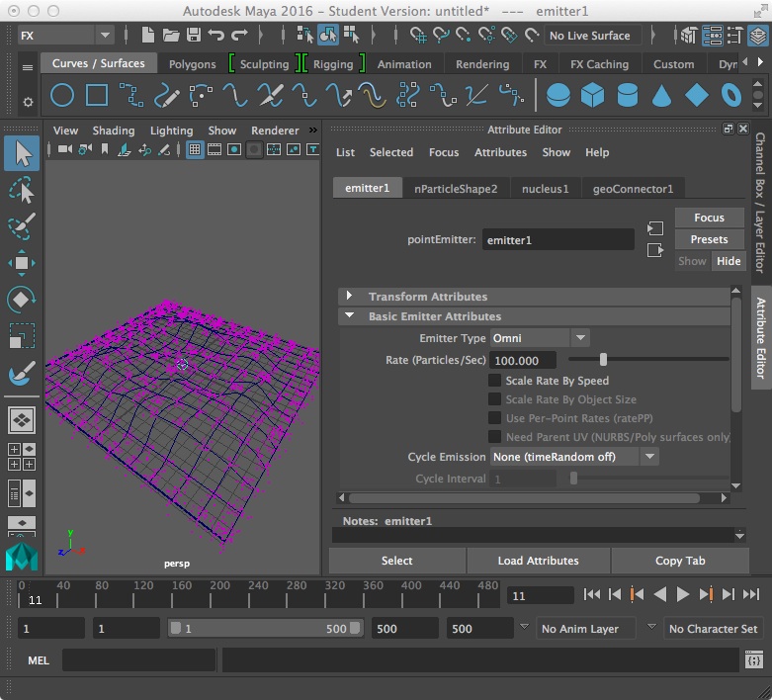Open the Emitter Type dropdown

click(x=540, y=338)
